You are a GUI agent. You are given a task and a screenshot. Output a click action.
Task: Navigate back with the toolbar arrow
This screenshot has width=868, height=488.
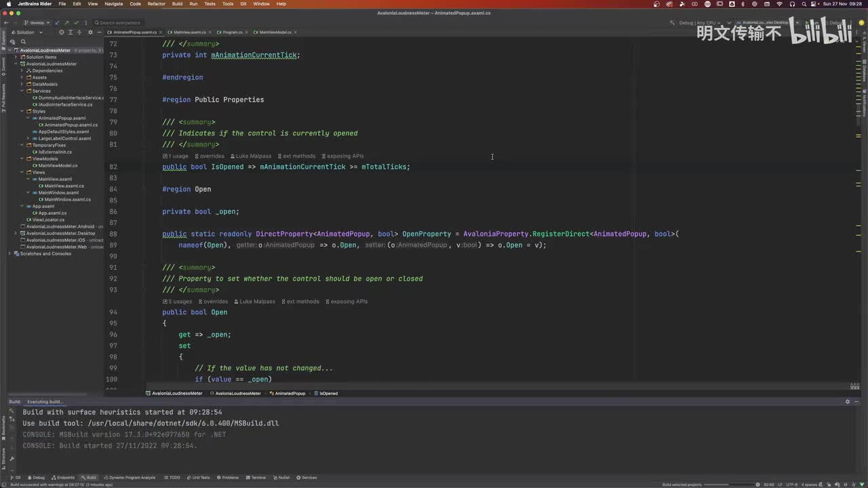(x=6, y=22)
